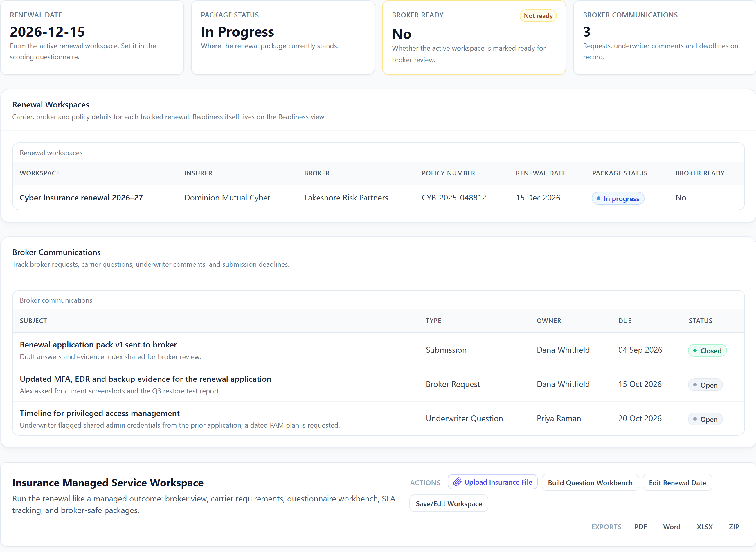Click the PACKAGE STATUS column header
Screen dimensions: 756x552
620,173
